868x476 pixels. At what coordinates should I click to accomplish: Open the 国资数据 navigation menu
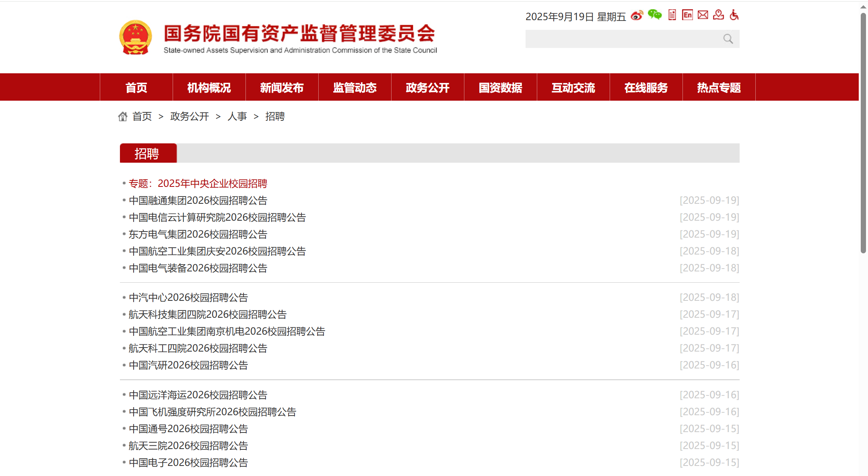coord(501,87)
